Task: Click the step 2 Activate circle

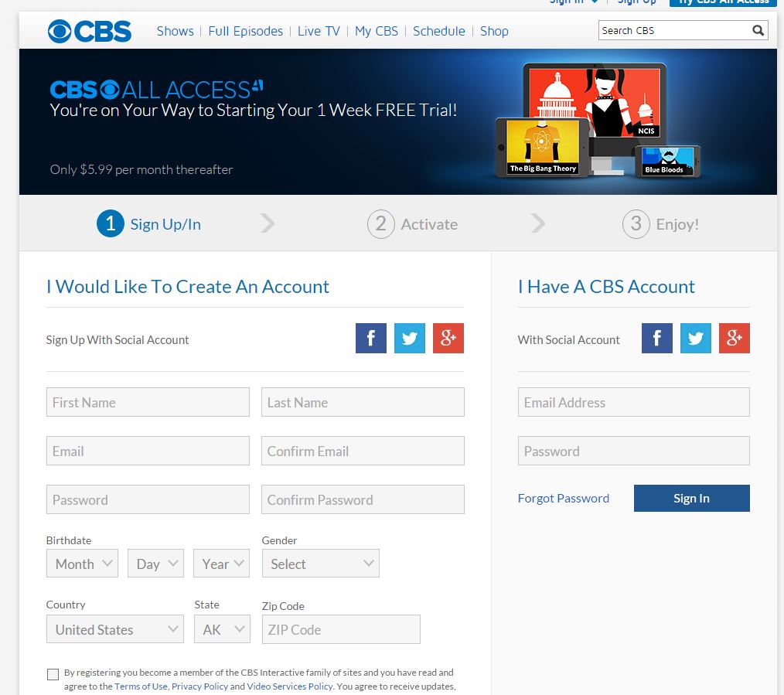Action: 381,223
